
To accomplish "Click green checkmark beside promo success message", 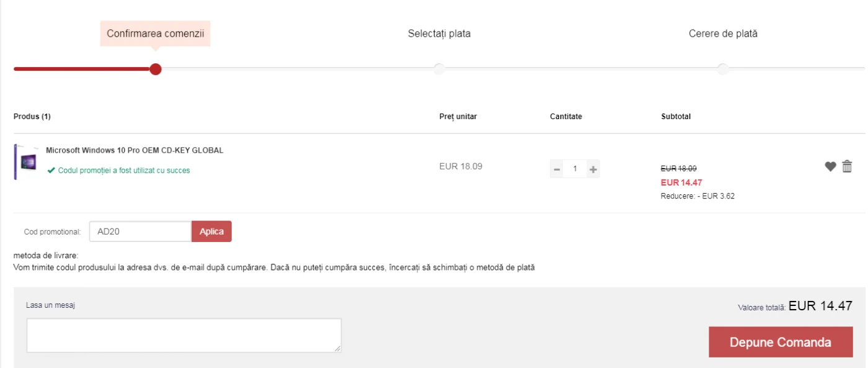I will tap(51, 170).
